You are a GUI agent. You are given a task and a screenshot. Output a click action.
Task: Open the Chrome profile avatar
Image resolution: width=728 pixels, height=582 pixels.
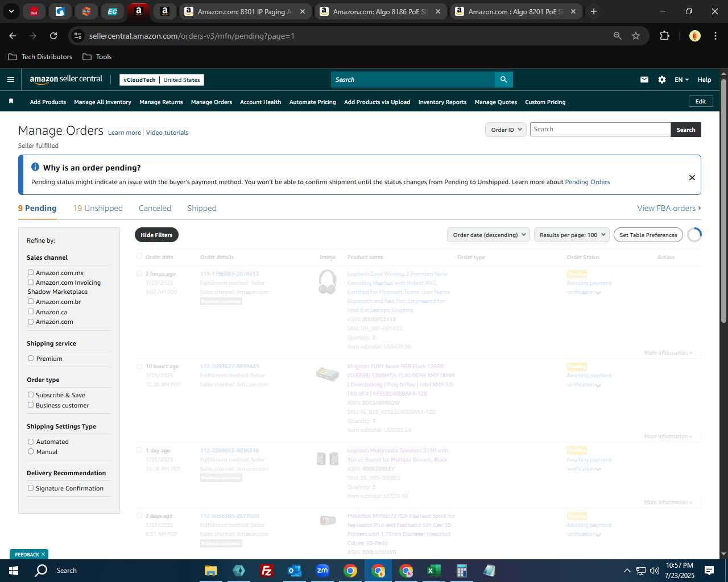click(x=695, y=36)
